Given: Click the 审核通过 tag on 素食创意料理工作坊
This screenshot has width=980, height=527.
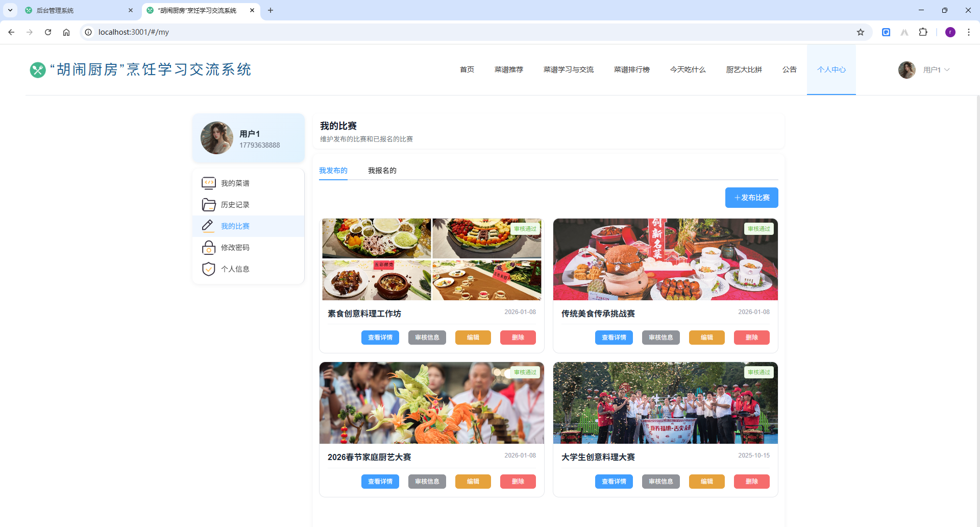Looking at the screenshot, I should click(525, 229).
